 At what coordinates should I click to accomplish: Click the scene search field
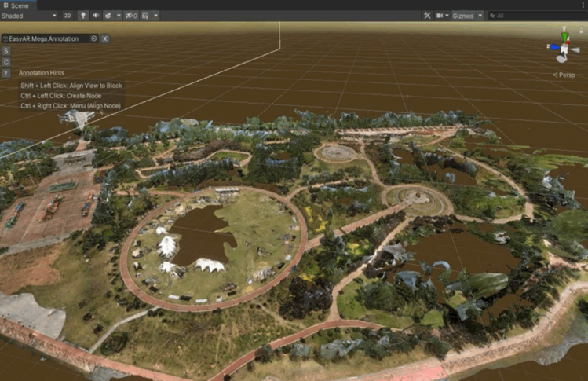pos(534,16)
